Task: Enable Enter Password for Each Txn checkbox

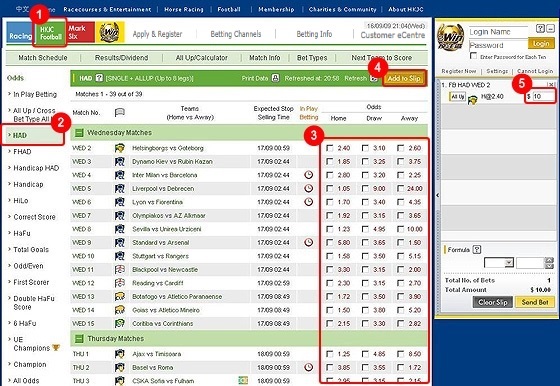Action: click(474, 56)
